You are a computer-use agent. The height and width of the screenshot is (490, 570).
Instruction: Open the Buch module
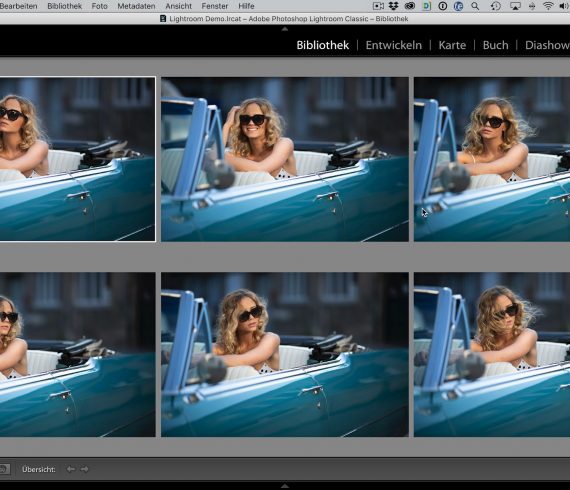click(495, 45)
